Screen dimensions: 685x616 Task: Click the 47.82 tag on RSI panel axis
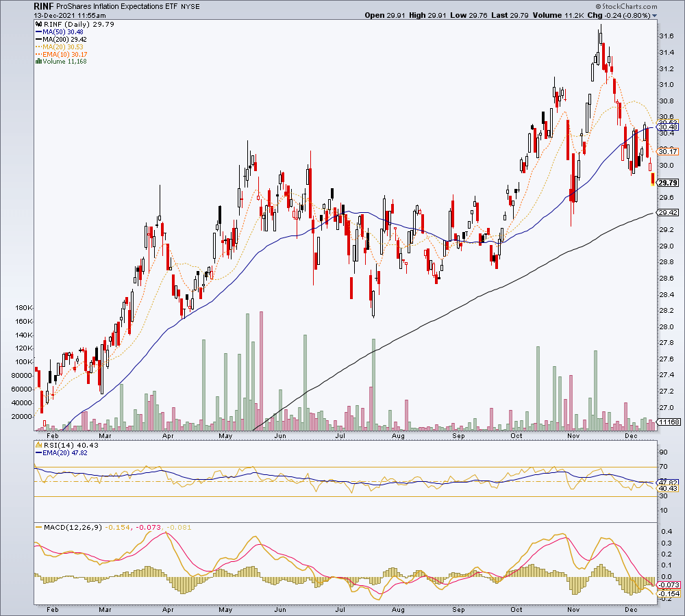[669, 483]
